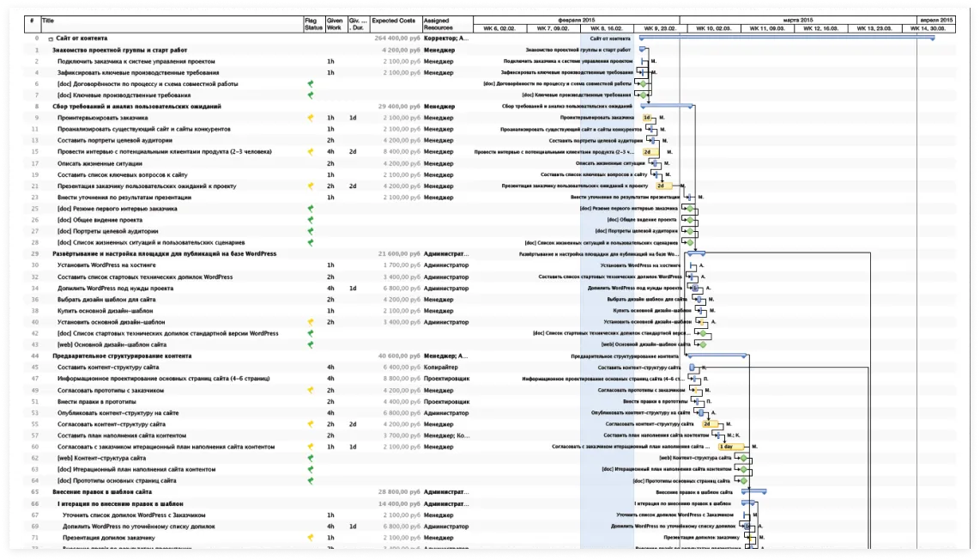
Task: Click yellow flag for Проинтервьюировать заказчика
Action: pos(311,118)
